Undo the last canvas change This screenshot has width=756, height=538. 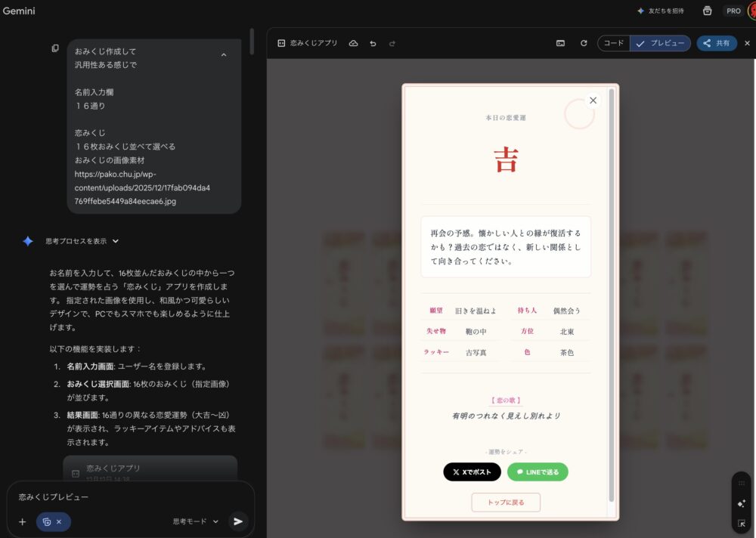(x=372, y=43)
